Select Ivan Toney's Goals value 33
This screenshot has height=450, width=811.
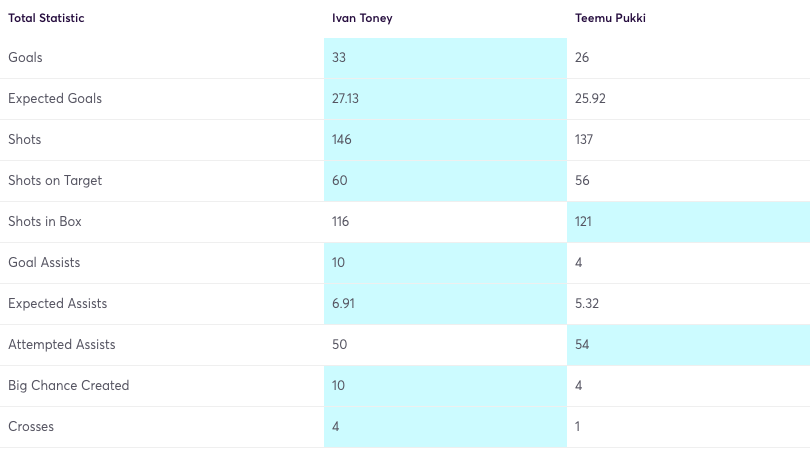click(x=340, y=58)
